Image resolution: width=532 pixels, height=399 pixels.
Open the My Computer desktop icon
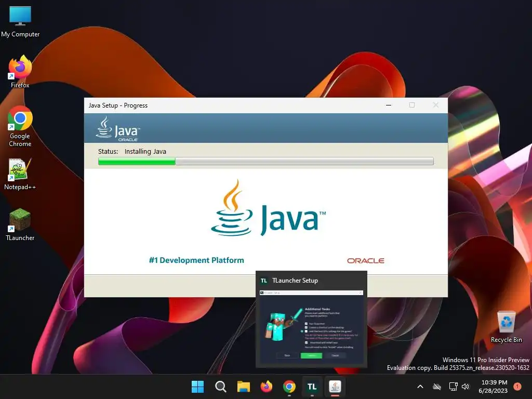coord(20,21)
